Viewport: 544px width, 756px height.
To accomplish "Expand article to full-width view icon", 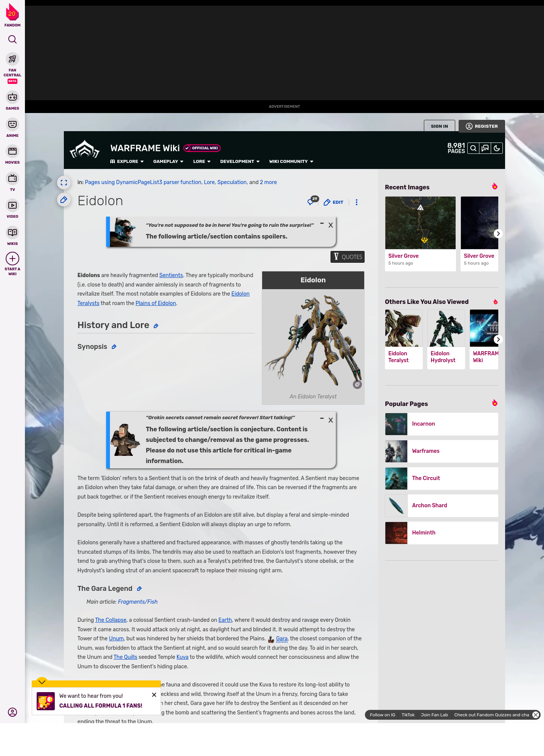I will [x=64, y=183].
